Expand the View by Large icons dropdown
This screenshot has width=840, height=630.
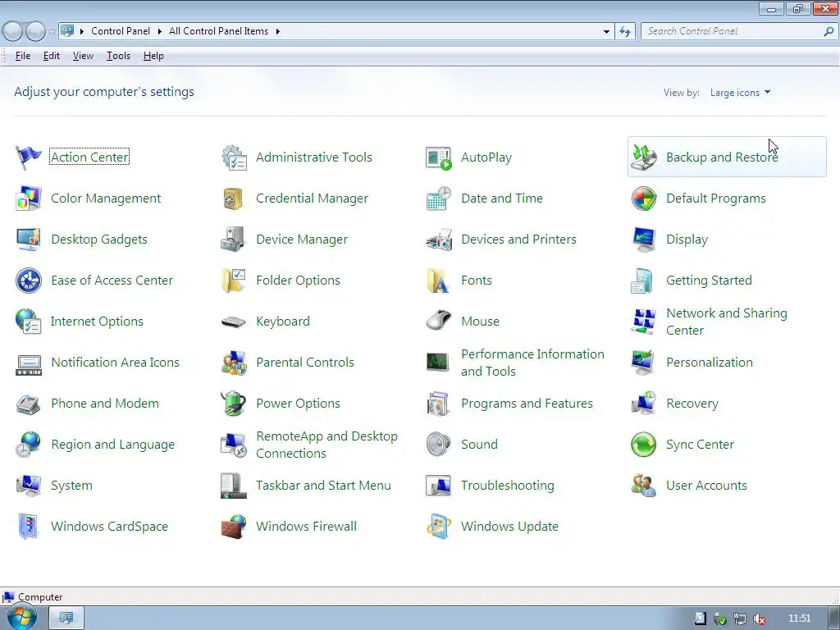(x=740, y=93)
